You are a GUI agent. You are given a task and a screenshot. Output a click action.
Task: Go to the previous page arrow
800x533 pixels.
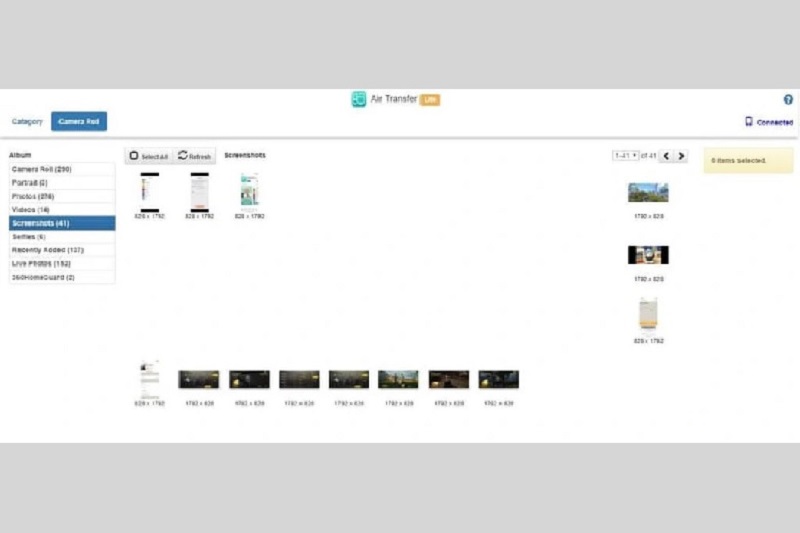(x=667, y=156)
